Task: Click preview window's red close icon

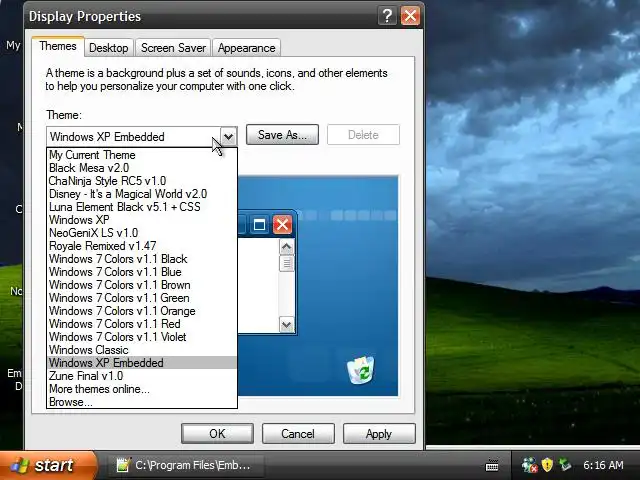Action: (x=282, y=224)
